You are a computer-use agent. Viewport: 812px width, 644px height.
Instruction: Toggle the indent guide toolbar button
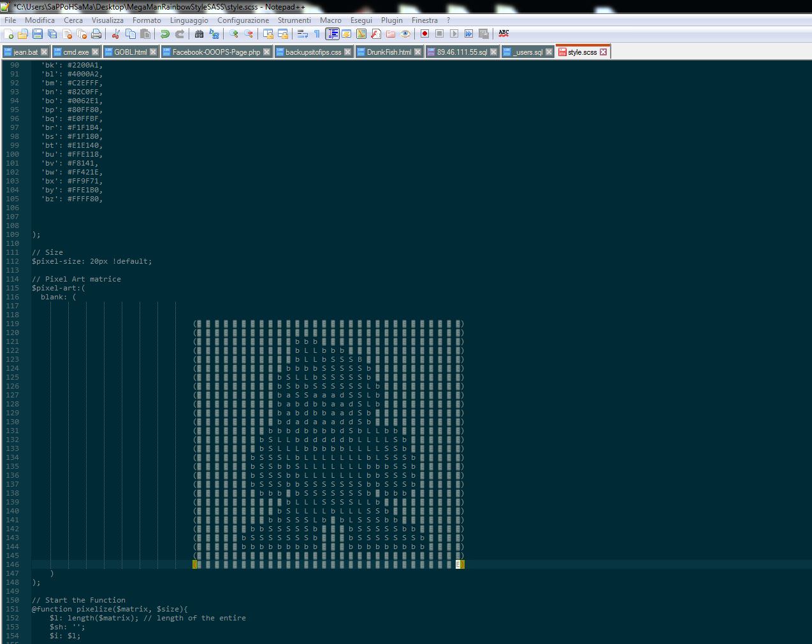[332, 34]
